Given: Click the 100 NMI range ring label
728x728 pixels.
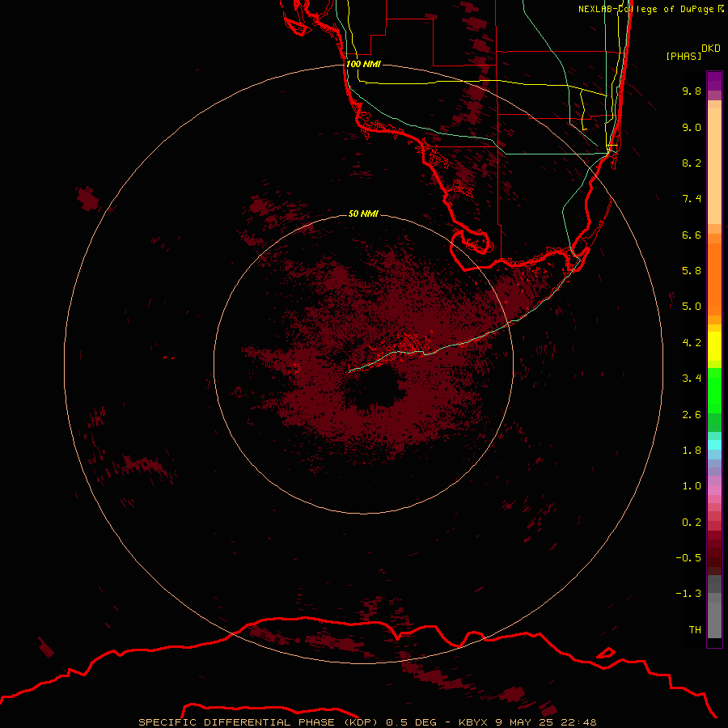Looking at the screenshot, I should click(363, 64).
